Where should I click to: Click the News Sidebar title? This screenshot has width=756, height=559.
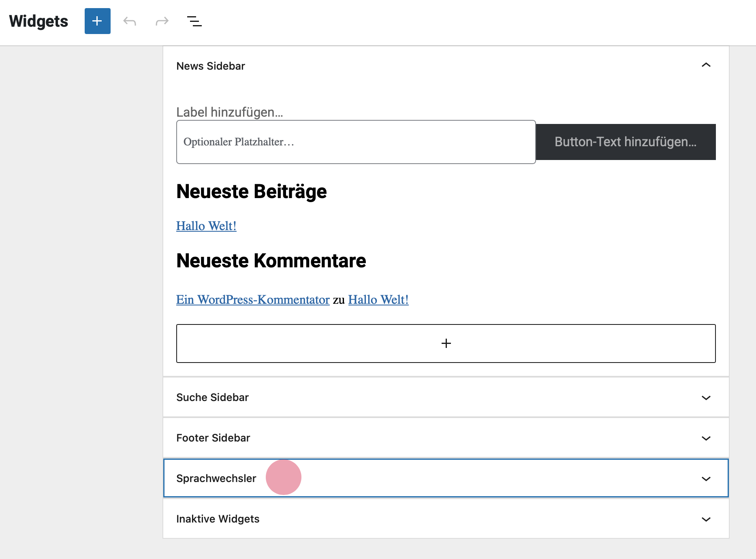[x=211, y=66]
